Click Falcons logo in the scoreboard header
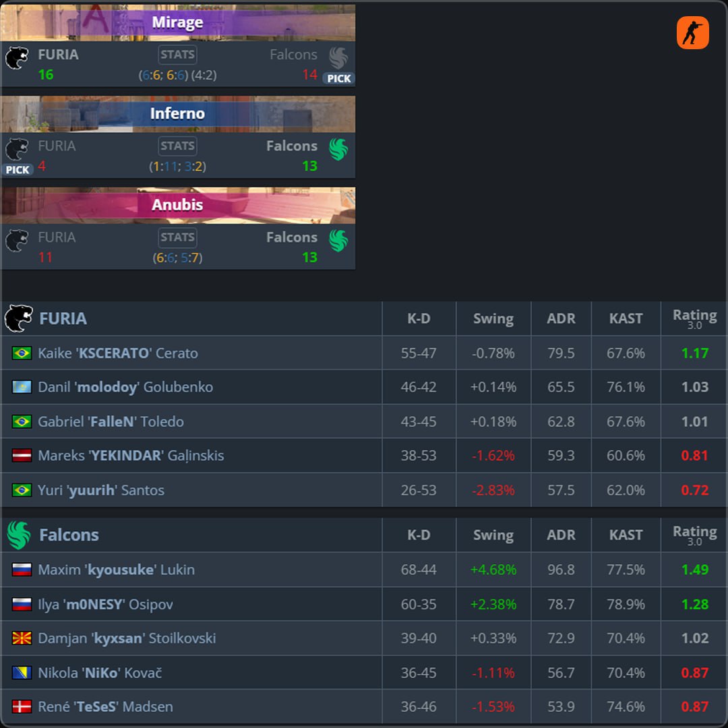 tap(19, 535)
